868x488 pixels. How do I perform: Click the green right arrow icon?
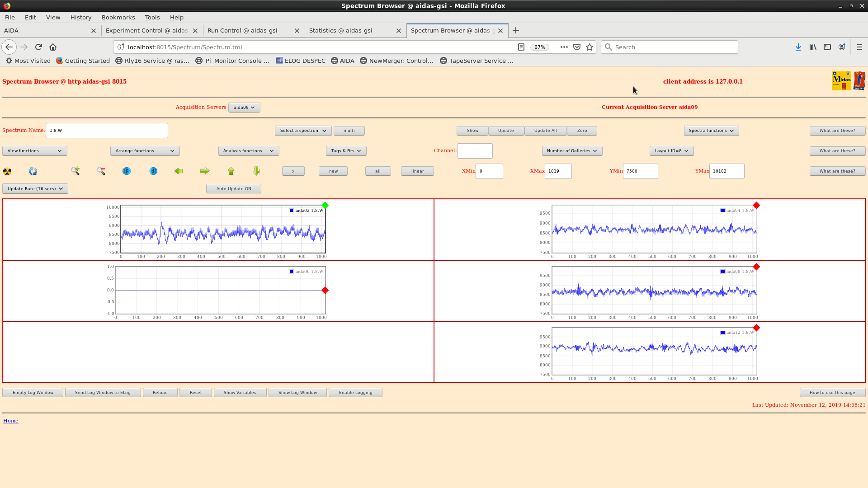(205, 171)
